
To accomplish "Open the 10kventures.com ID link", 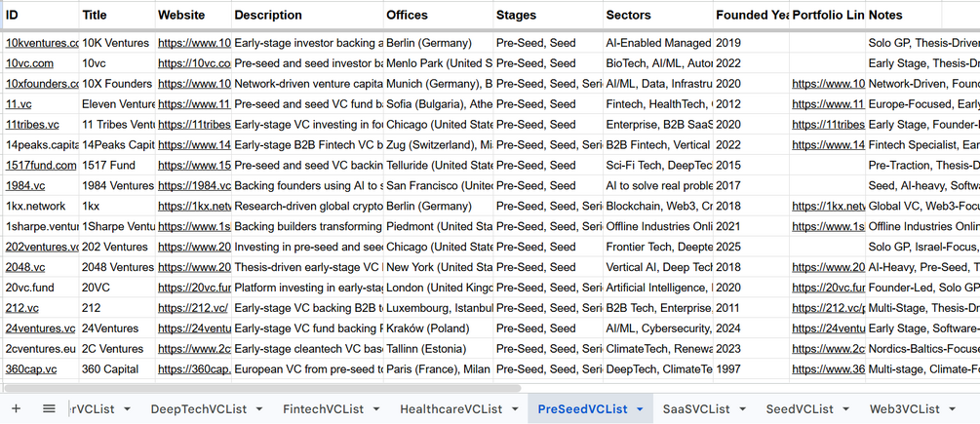I will (x=42, y=43).
